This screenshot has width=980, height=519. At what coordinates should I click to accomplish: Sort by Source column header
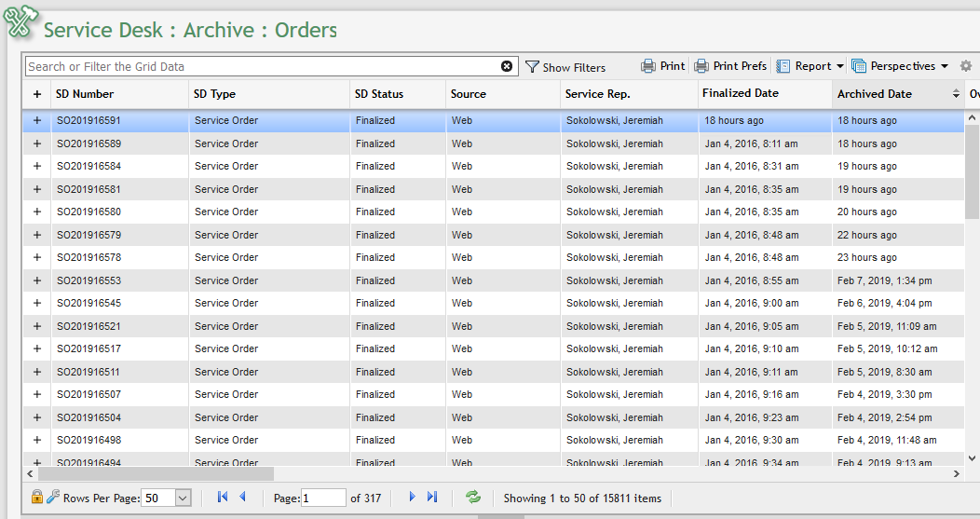(x=469, y=94)
